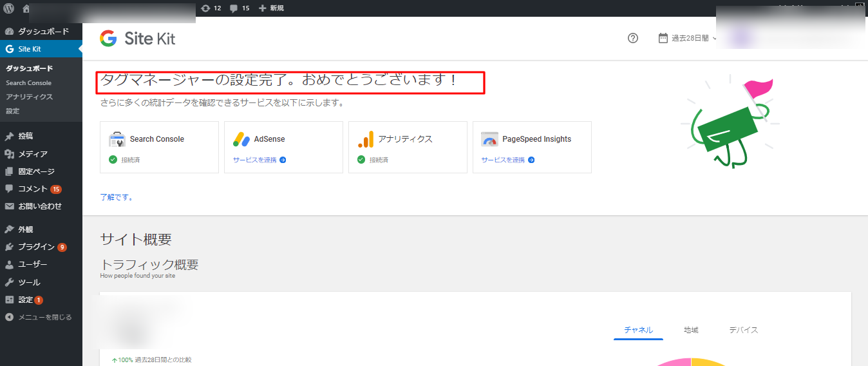This screenshot has height=366, width=868.
Task: Open 設定 submenu under Site Kit
Action: click(x=13, y=111)
